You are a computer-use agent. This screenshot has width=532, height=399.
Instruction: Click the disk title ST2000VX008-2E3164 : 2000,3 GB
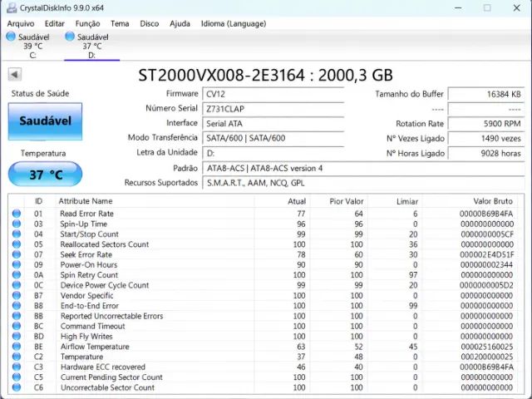pos(266,75)
